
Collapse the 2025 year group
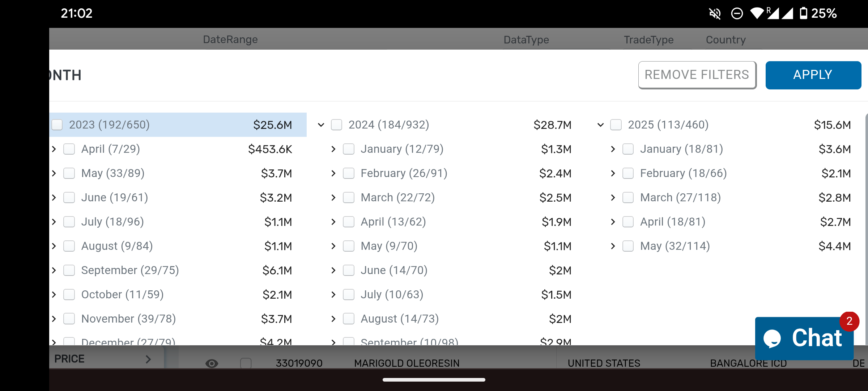(600, 125)
